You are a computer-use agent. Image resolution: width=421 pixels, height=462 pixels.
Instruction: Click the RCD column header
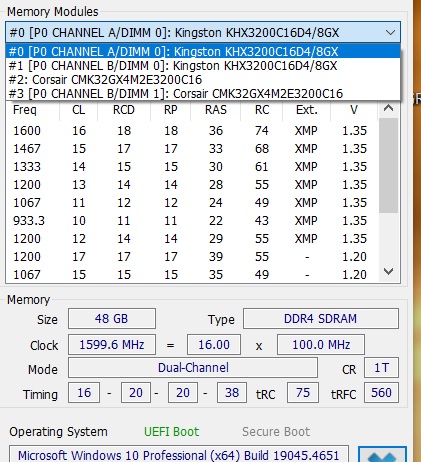124,110
